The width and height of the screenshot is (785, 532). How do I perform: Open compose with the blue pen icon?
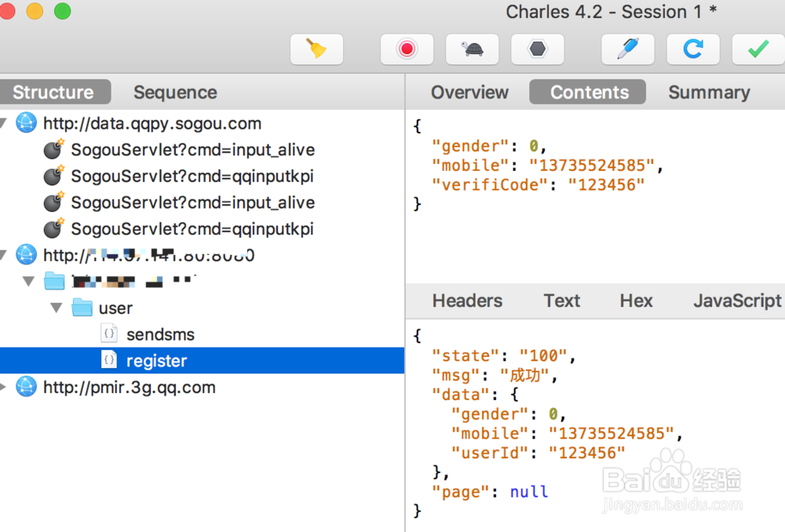tap(628, 49)
